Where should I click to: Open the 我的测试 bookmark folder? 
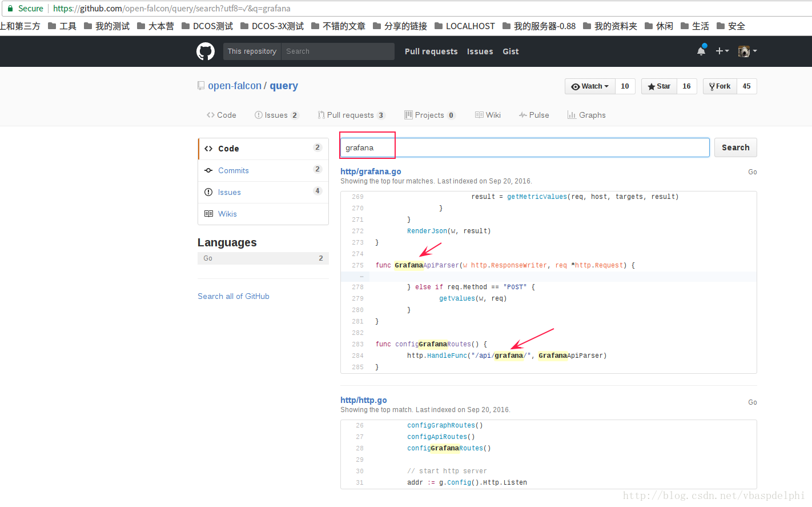click(107, 26)
